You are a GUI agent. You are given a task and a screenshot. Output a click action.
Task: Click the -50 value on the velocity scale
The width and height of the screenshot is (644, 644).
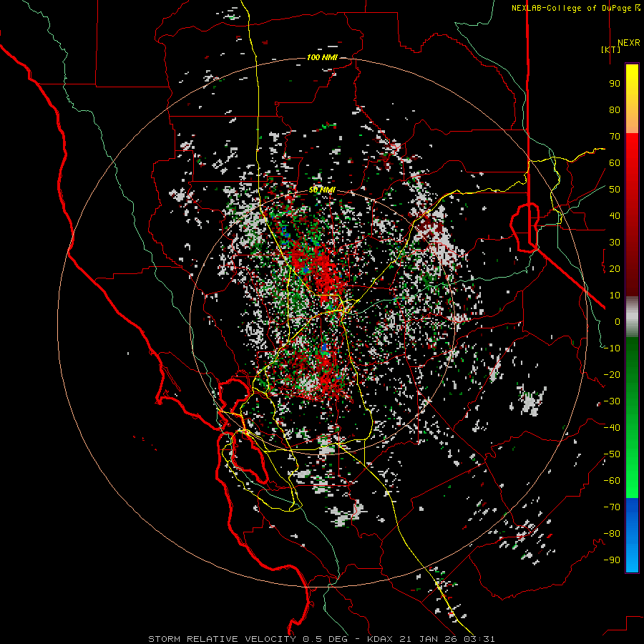(612, 454)
